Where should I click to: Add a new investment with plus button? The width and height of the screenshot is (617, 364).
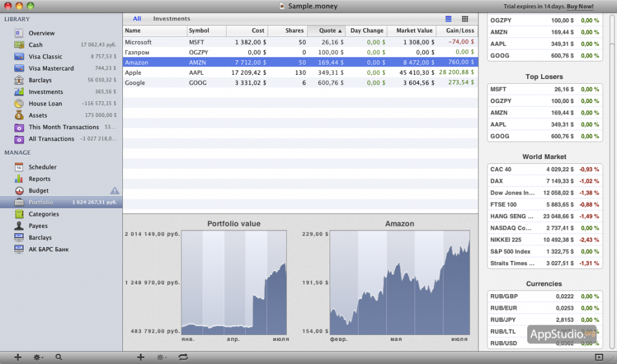(x=140, y=357)
